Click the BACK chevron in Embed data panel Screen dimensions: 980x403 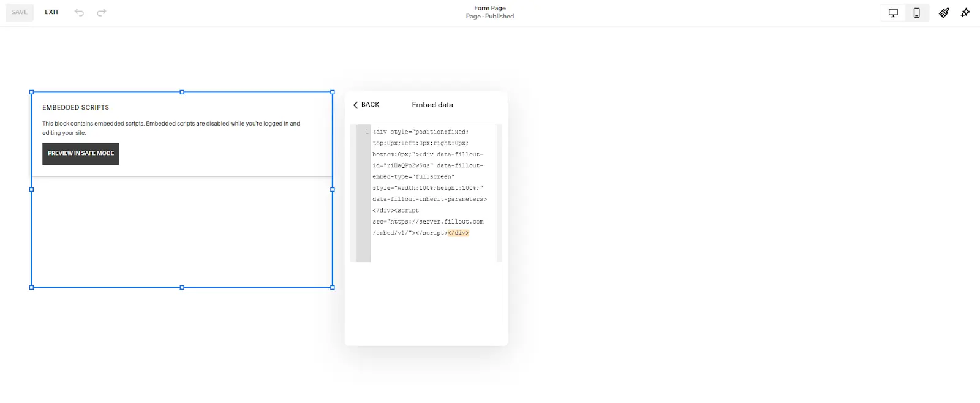pos(355,105)
